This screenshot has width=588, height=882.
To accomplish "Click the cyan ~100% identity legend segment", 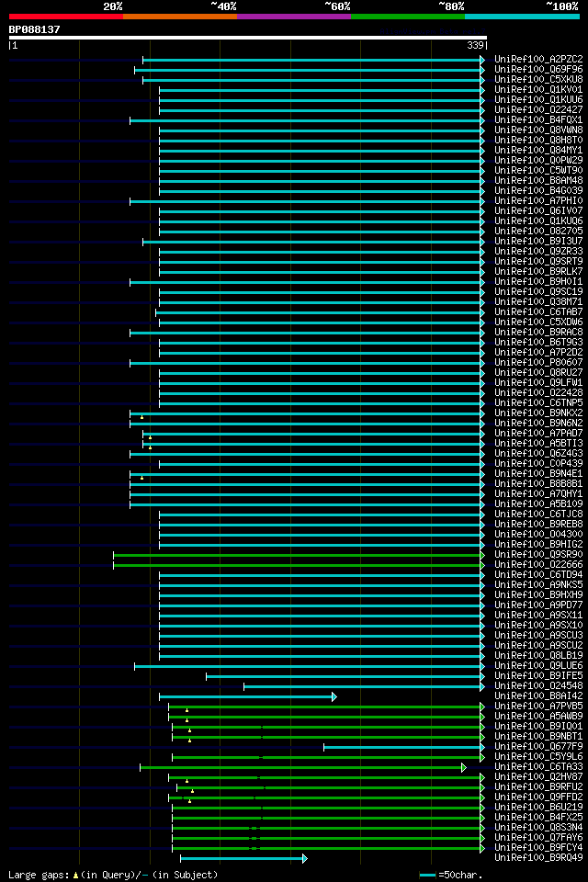I will (x=522, y=17).
